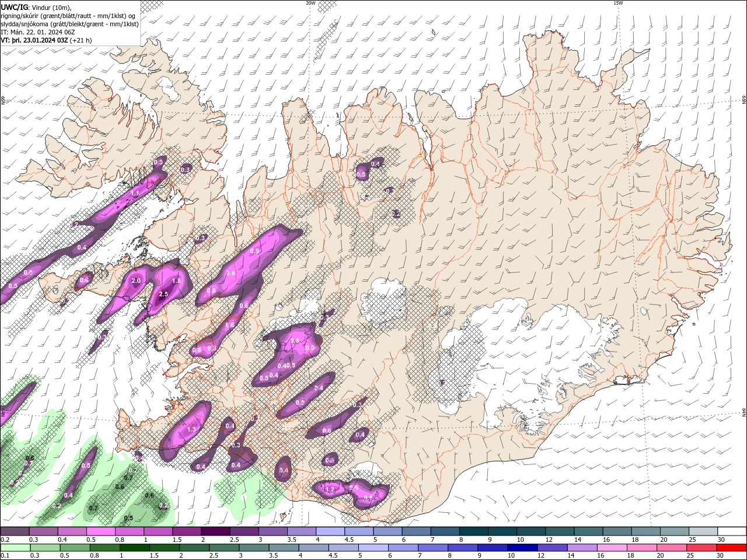The width and height of the screenshot is (747, 560).
Task: Select the dark teal snow swatch labeled 8
Action: pyautogui.click(x=474, y=531)
